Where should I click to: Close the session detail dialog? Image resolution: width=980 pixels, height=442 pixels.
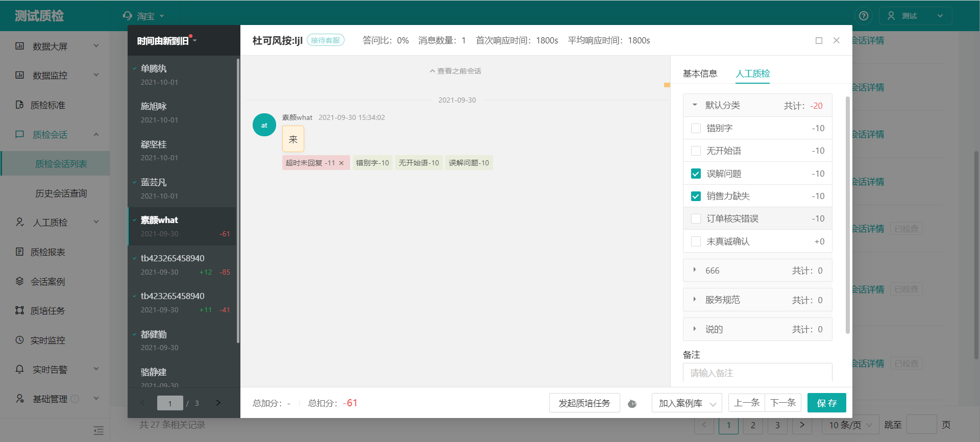(x=836, y=40)
